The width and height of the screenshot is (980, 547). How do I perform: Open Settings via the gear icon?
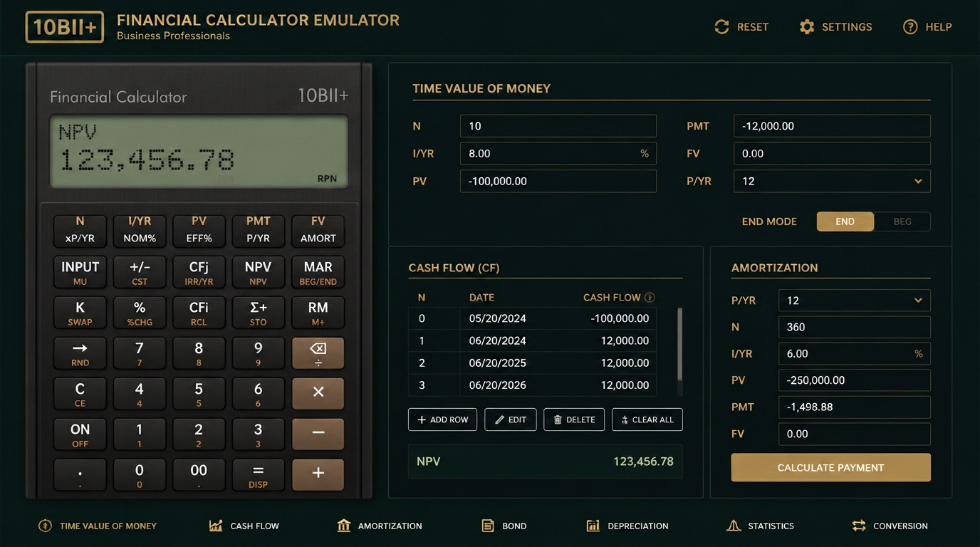(807, 27)
